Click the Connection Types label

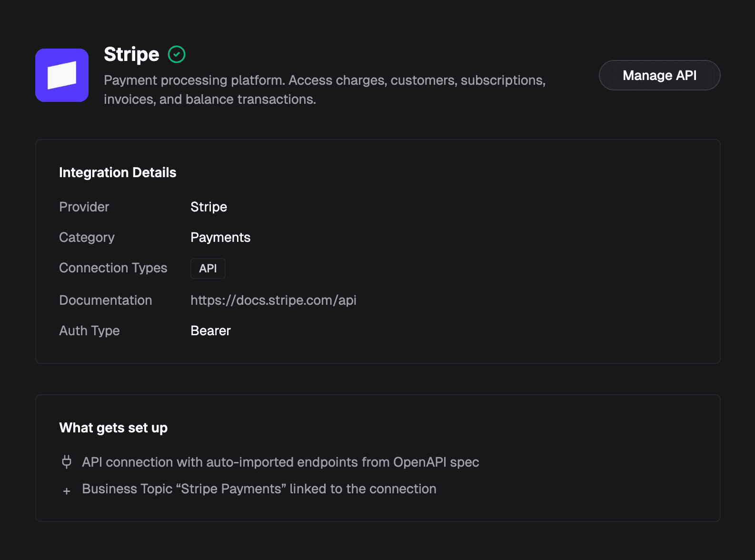(113, 268)
